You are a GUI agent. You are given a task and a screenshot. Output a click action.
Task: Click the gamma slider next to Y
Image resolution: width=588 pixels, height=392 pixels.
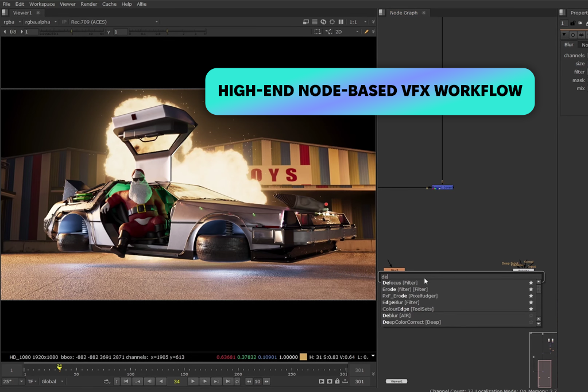point(167,32)
